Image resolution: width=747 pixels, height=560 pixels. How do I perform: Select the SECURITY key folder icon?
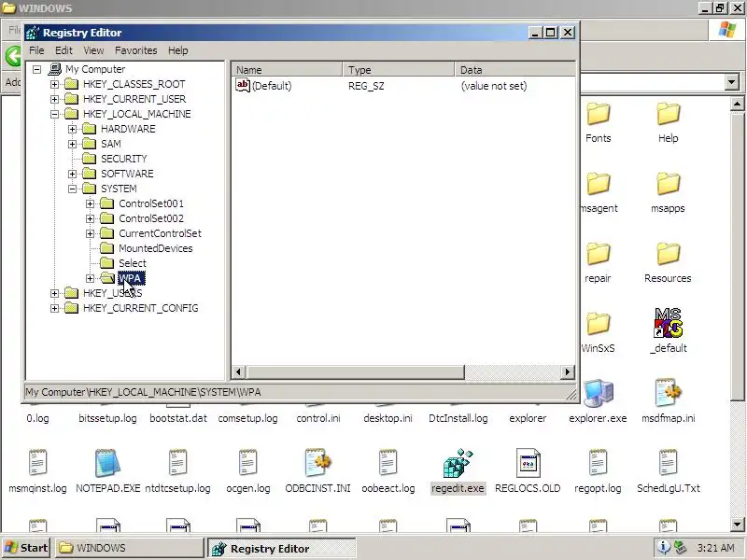[x=89, y=159]
